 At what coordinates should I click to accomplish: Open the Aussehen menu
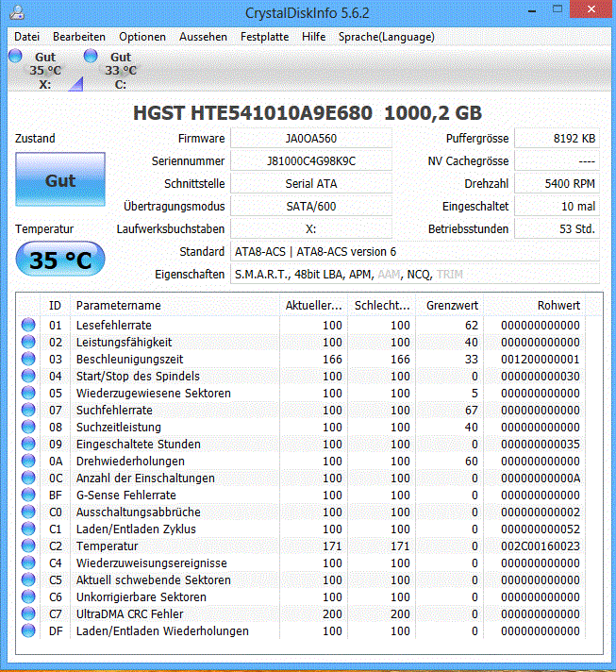[x=203, y=37]
